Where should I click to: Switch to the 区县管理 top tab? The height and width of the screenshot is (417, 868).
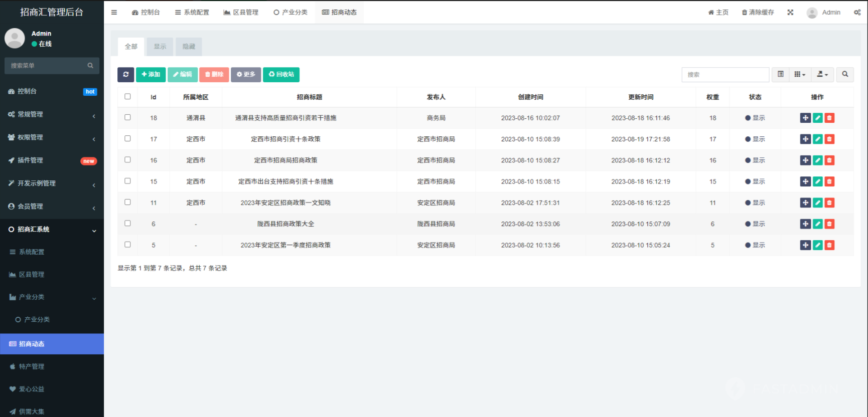pos(241,13)
